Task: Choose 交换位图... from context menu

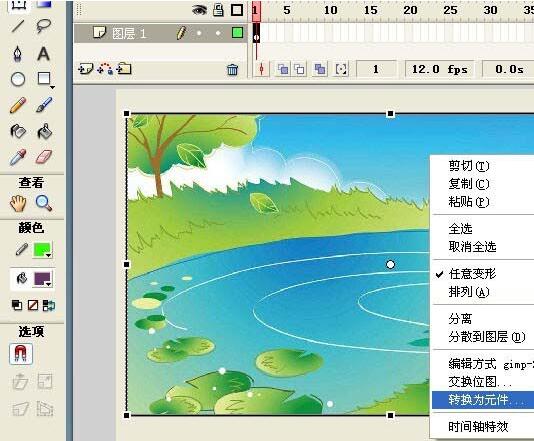Action: [480, 382]
